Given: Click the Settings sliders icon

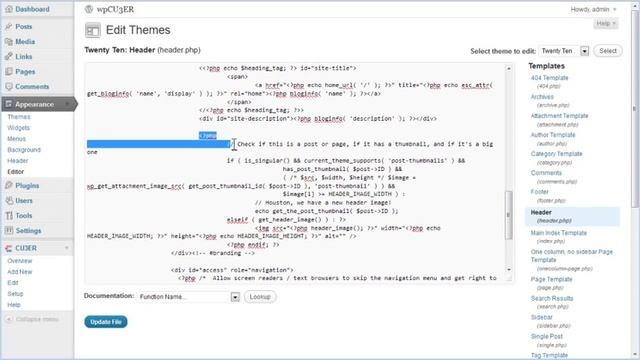Looking at the screenshot, I should pos(9,231).
